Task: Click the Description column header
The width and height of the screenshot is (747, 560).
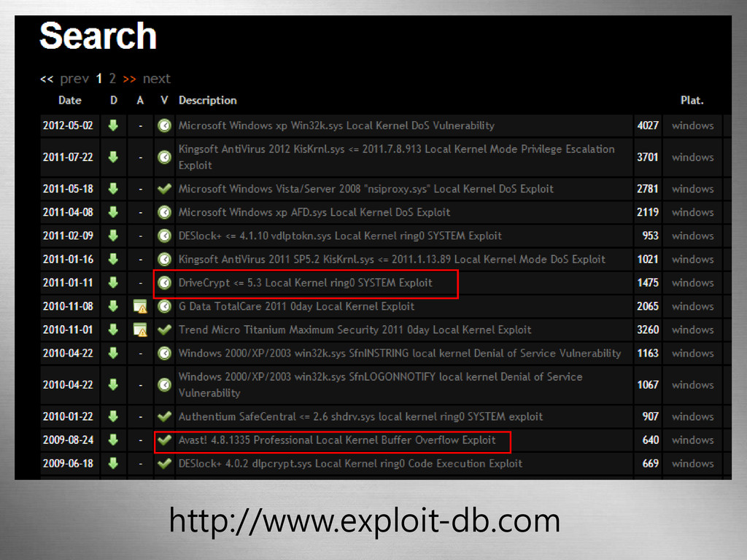Action: tap(208, 101)
